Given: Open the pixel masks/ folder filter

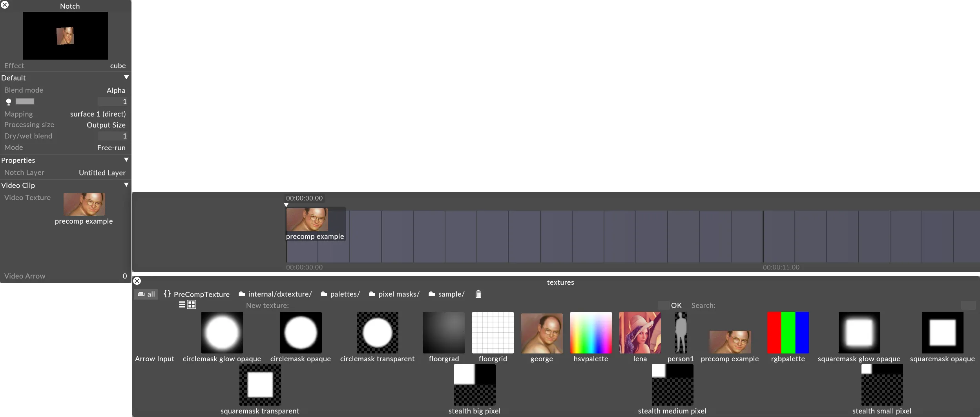Looking at the screenshot, I should (394, 294).
